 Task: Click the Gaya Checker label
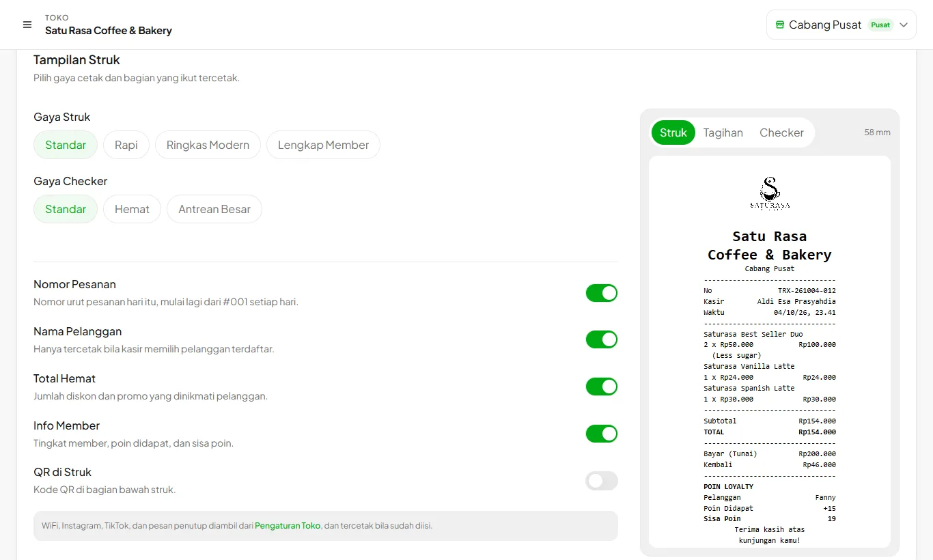[70, 181]
